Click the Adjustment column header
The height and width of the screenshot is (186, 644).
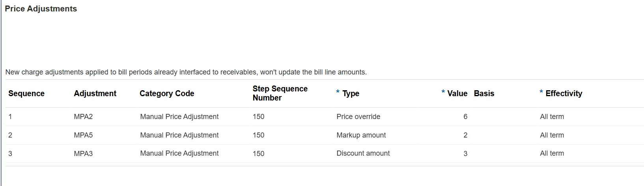click(95, 93)
